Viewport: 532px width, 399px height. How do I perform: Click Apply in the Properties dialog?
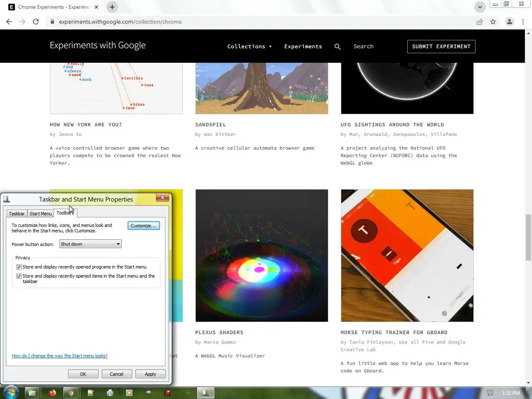pos(150,374)
